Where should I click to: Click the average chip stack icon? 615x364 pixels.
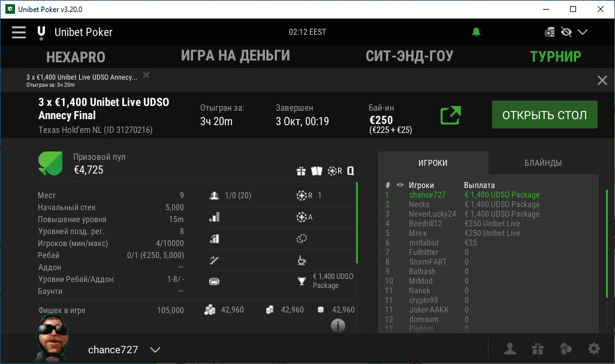click(x=270, y=310)
